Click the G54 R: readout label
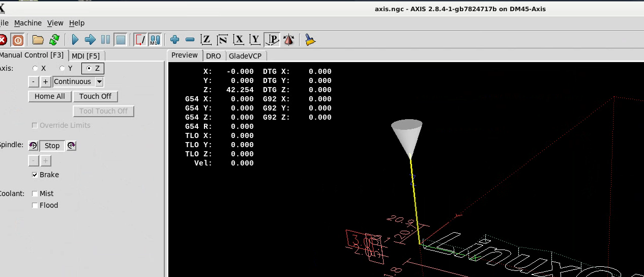The image size is (644, 277). [x=199, y=127]
